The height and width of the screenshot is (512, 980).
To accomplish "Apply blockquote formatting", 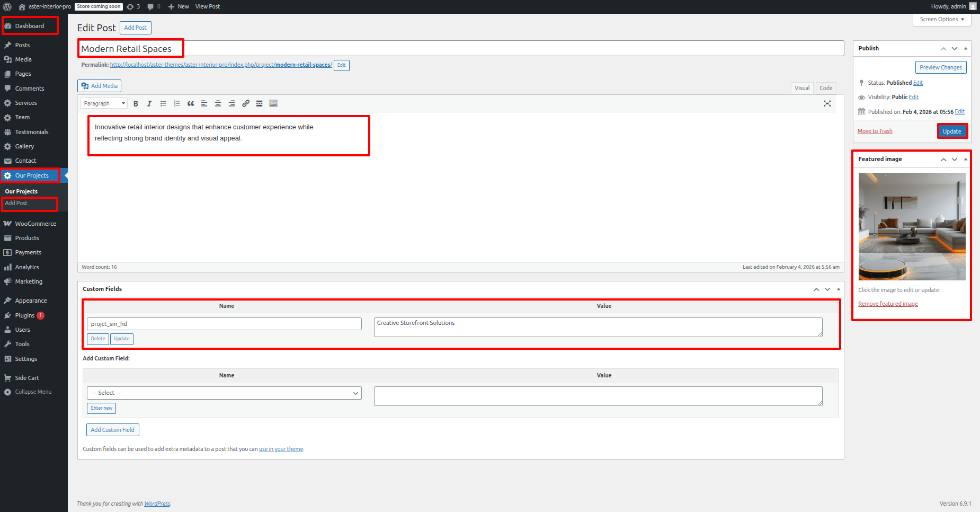I will tap(191, 104).
